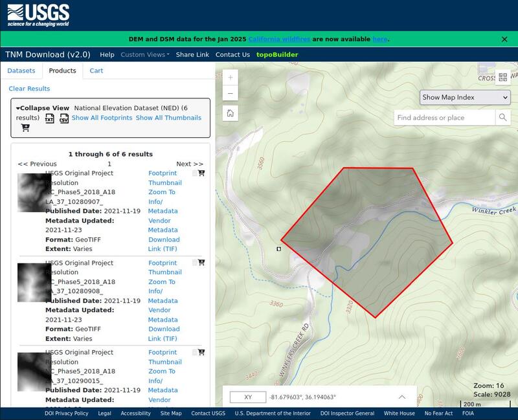Screen dimensions: 518x420
Task: Open the No Fear Act footer link
Action: click(438, 414)
